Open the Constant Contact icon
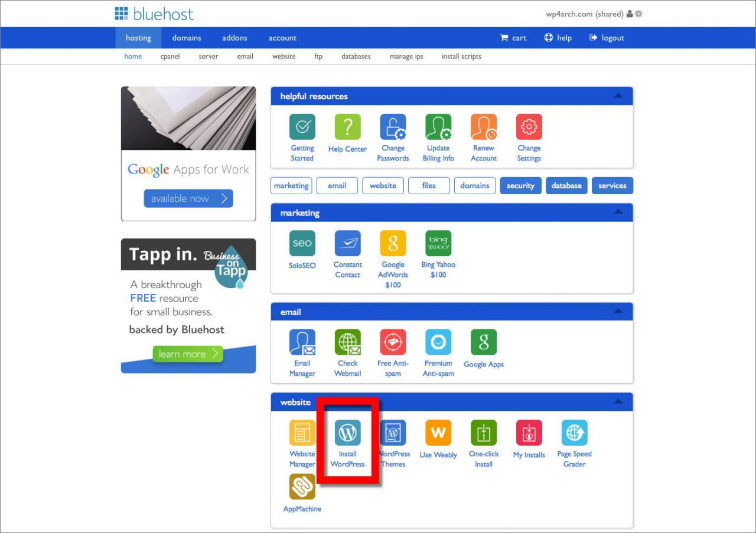 point(347,243)
